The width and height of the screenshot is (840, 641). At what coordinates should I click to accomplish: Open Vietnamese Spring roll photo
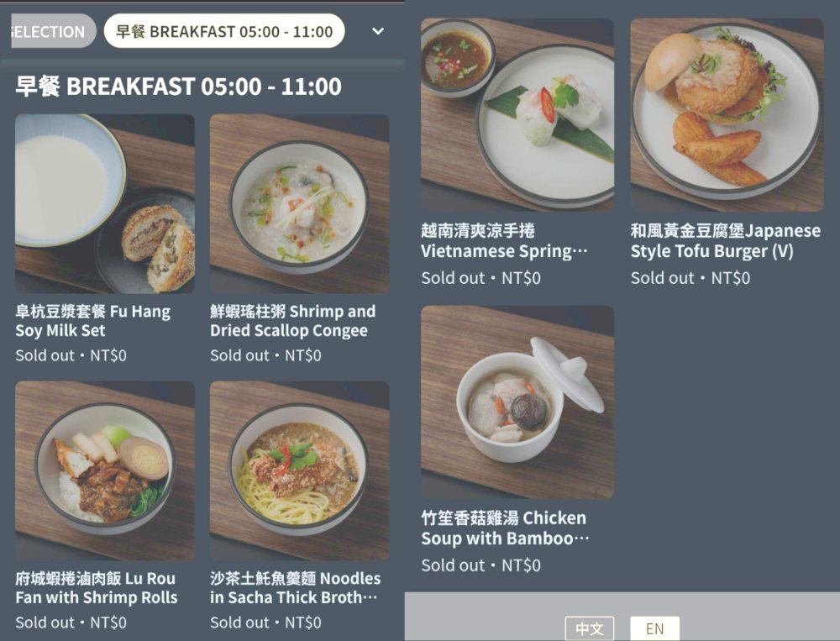click(x=517, y=115)
